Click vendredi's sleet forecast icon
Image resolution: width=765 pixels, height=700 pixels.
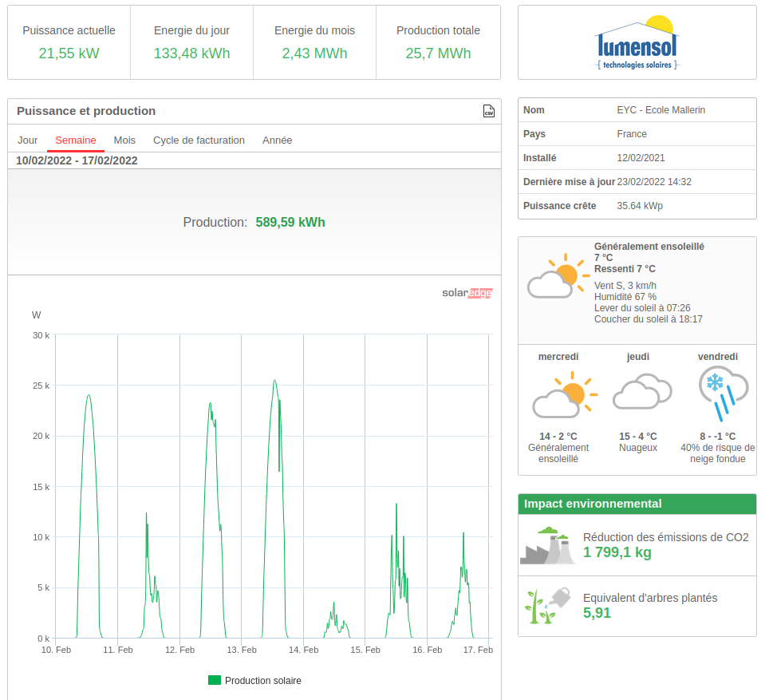[723, 394]
